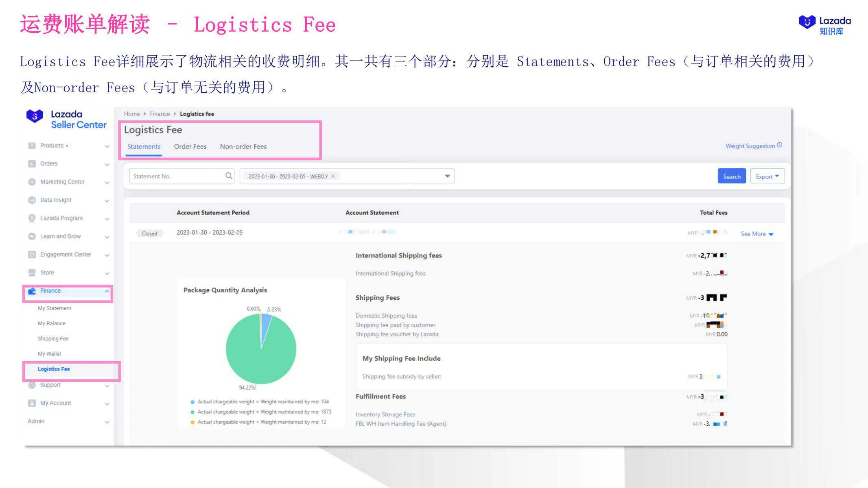Click the green legend dot for equal weight
This screenshot has width=868, height=488.
[192, 412]
